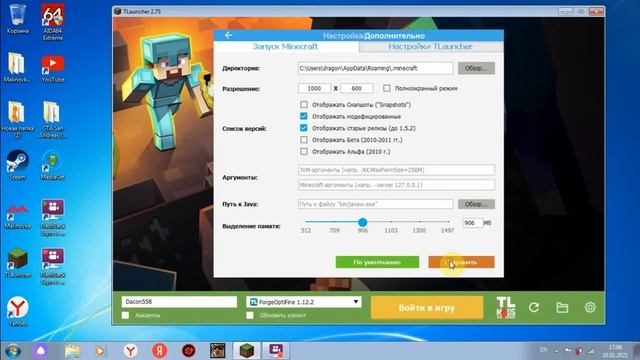Select the GTA San Andreas folder icon
This screenshot has height=360, width=640.
pyautogui.click(x=53, y=119)
